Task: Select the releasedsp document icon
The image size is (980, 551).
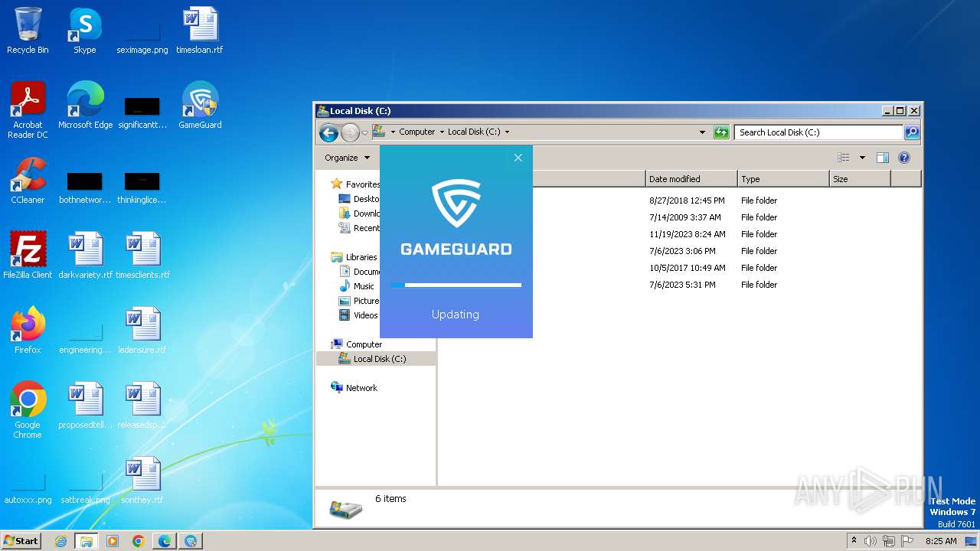Action: click(x=142, y=406)
